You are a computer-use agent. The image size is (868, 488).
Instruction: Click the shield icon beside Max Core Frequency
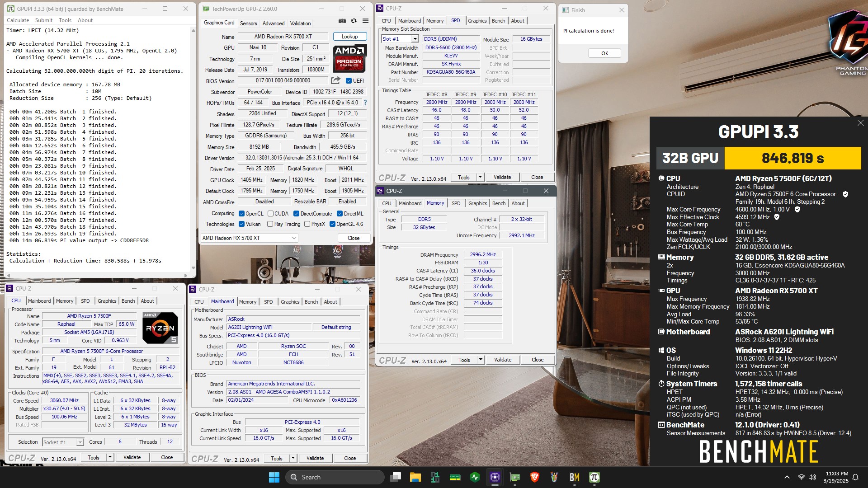[x=797, y=209]
